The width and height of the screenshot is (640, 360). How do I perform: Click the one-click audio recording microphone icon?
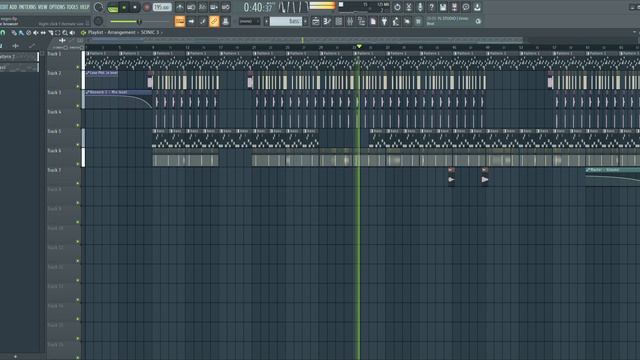(x=420, y=7)
